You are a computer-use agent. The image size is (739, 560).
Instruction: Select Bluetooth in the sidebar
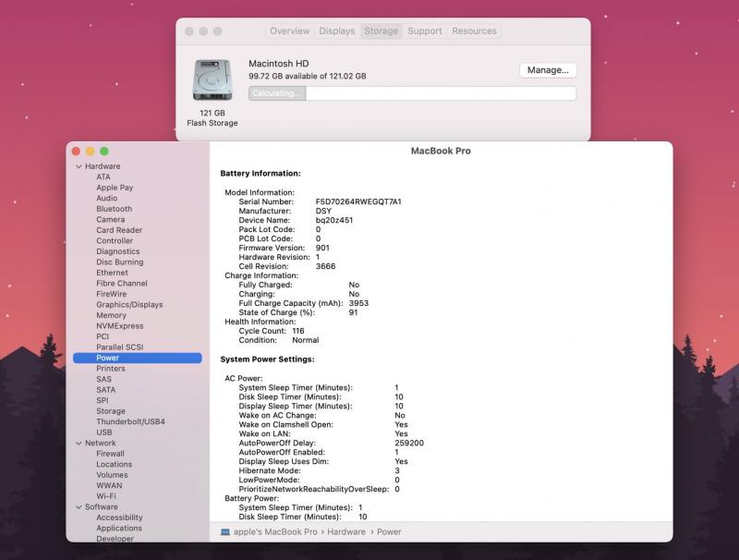(114, 209)
